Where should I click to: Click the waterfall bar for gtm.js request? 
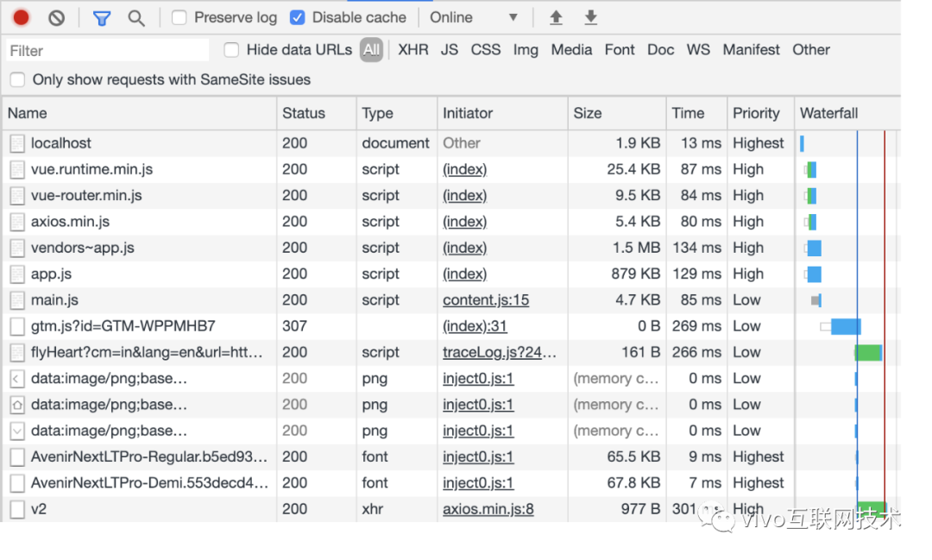[845, 326]
